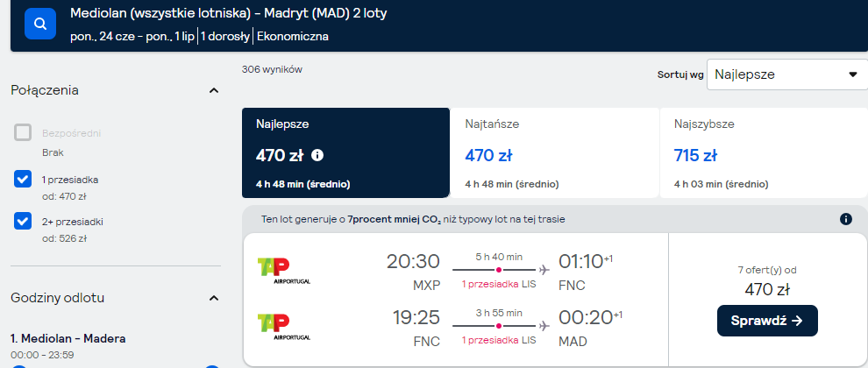Open the CO₂ emissions info icon

(x=846, y=219)
